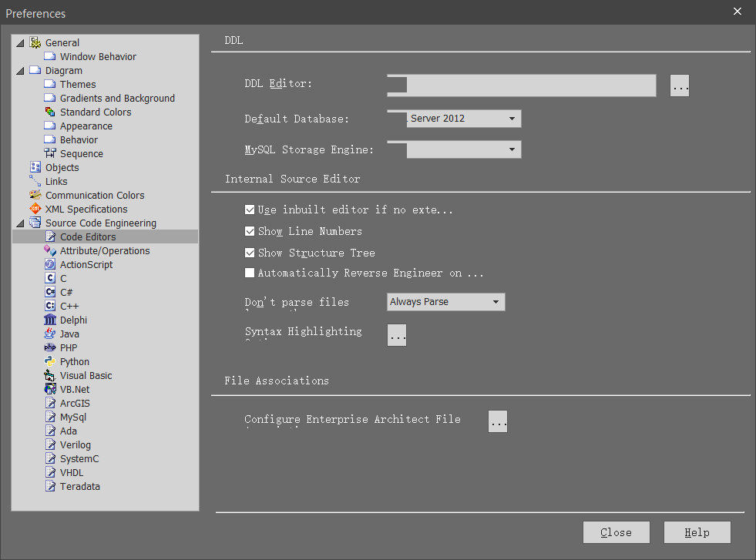Select Attribute/Operations tree item
This screenshot has width=756, height=560.
(105, 250)
